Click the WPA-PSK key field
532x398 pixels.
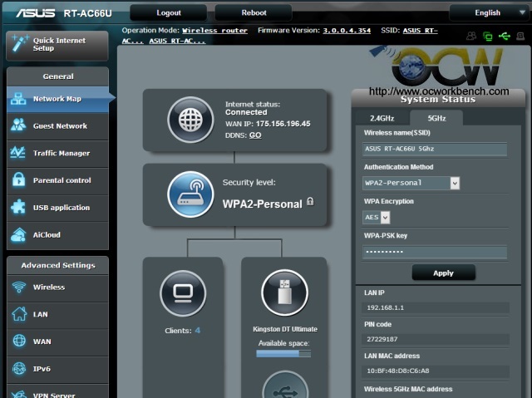coord(435,252)
